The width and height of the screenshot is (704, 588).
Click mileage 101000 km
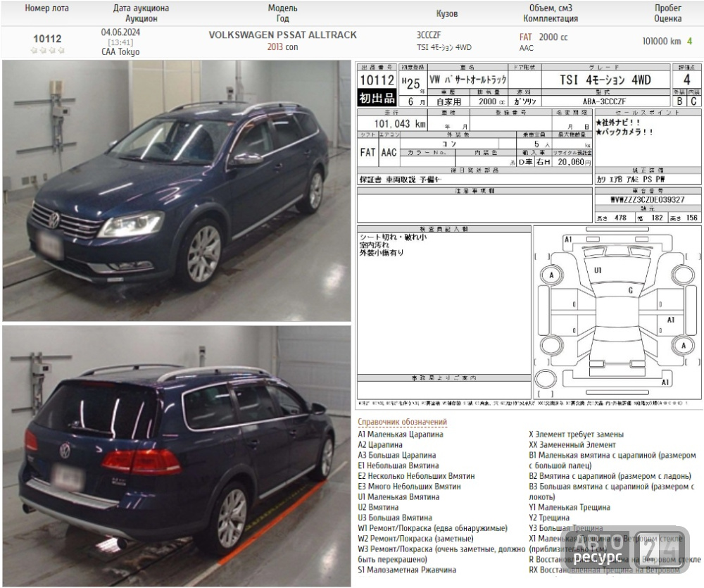pyautogui.click(x=661, y=42)
